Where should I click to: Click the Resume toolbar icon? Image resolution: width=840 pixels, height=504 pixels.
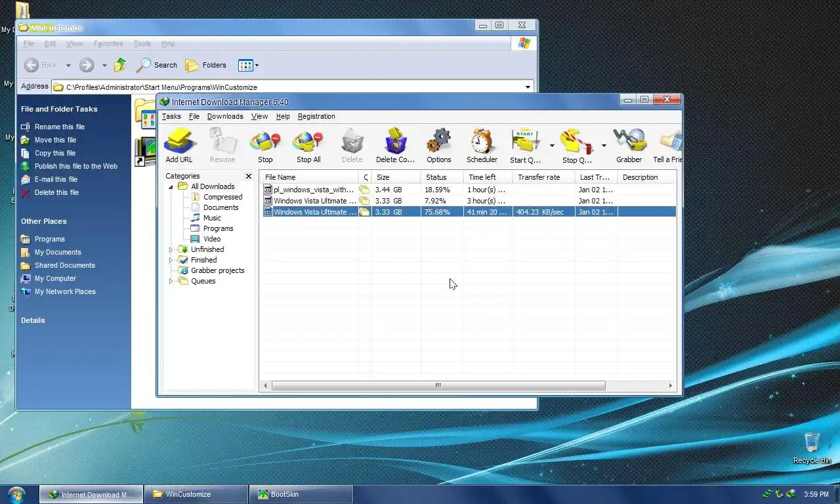(222, 145)
